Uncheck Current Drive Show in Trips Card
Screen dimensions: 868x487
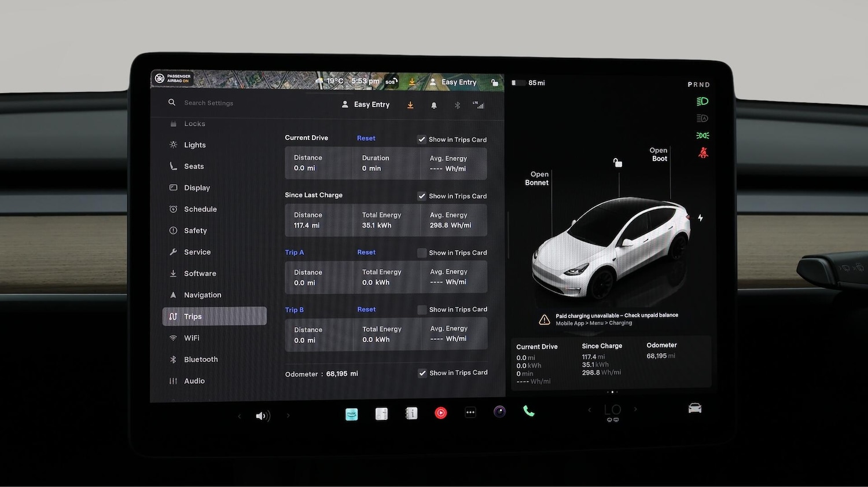click(x=422, y=140)
